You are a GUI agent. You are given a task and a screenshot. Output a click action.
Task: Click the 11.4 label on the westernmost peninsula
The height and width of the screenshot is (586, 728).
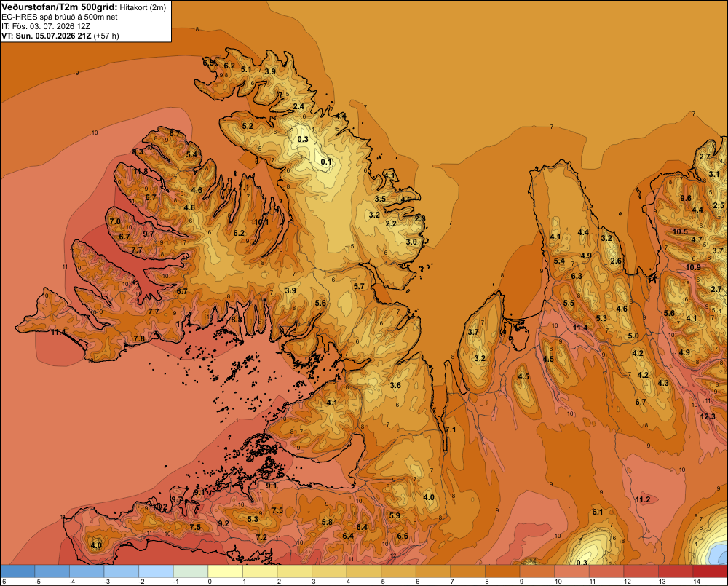coord(58,332)
